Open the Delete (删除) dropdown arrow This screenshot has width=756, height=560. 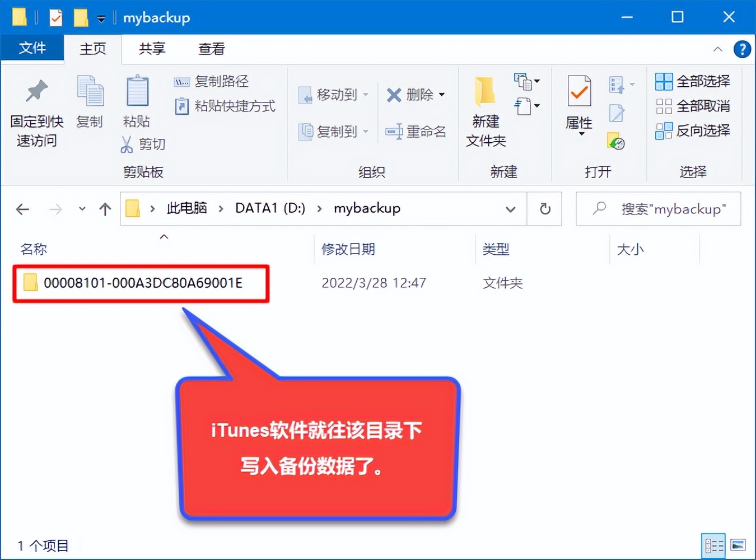pyautogui.click(x=440, y=95)
